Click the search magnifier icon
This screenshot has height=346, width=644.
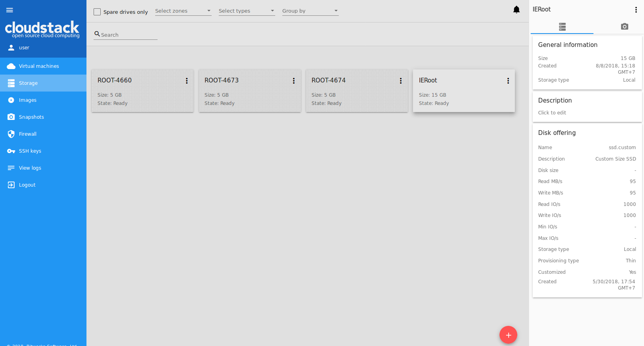coord(97,34)
